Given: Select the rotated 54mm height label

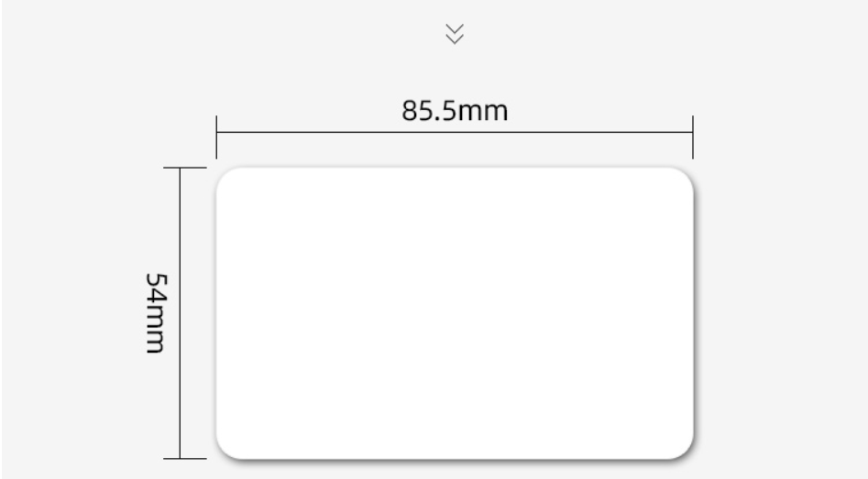Looking at the screenshot, I should click(x=156, y=312).
